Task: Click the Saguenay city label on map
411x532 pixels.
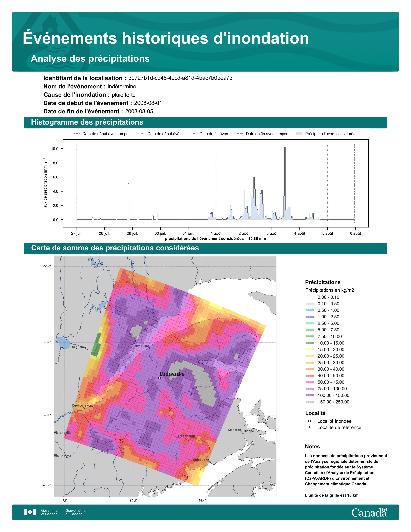Action: 79,347
